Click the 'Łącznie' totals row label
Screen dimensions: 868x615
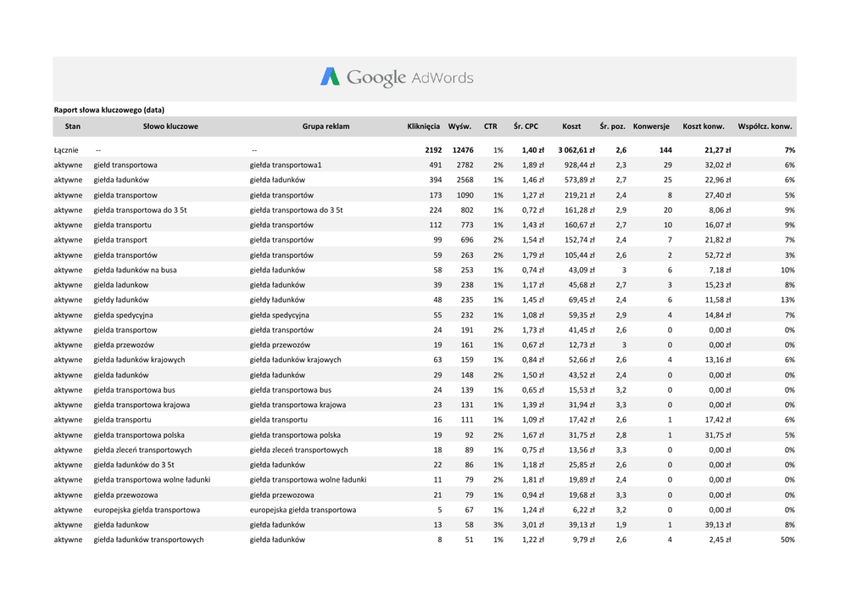click(x=67, y=150)
